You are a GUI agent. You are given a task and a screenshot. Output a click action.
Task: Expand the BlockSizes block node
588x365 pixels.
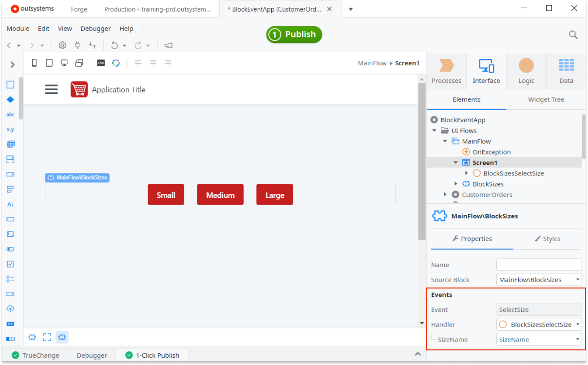pyautogui.click(x=456, y=184)
